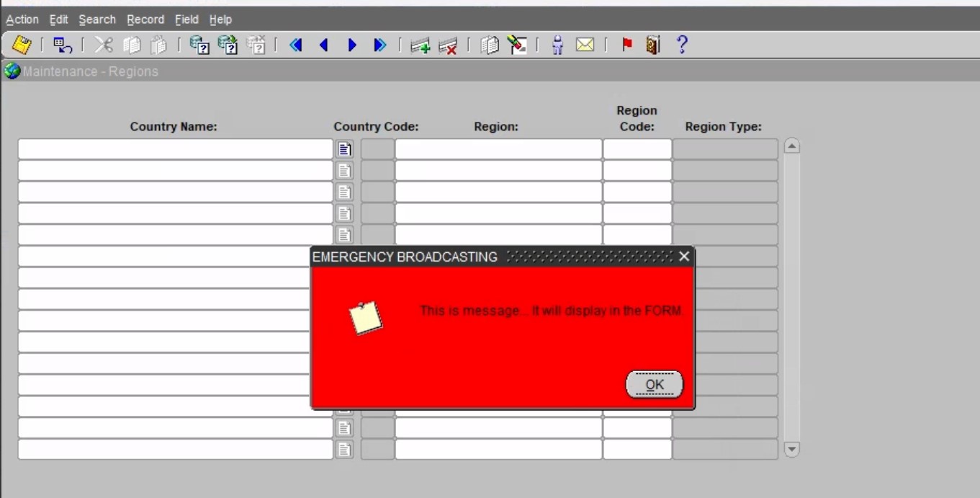Image resolution: width=980 pixels, height=498 pixels.
Task: Click the Delete Record icon with red X
Action: (447, 46)
